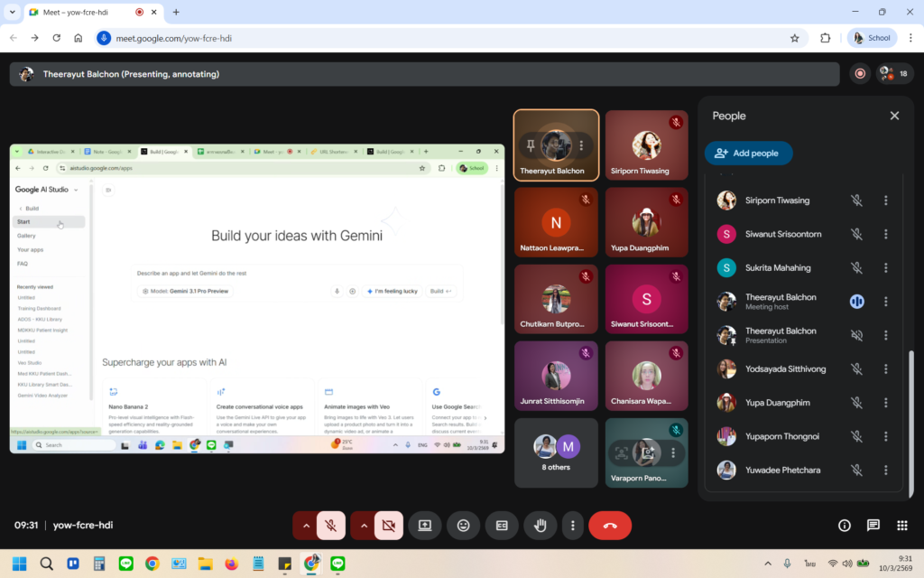Expand the audio settings arrow next to the microphone
This screenshot has width=924, height=578.
306,526
